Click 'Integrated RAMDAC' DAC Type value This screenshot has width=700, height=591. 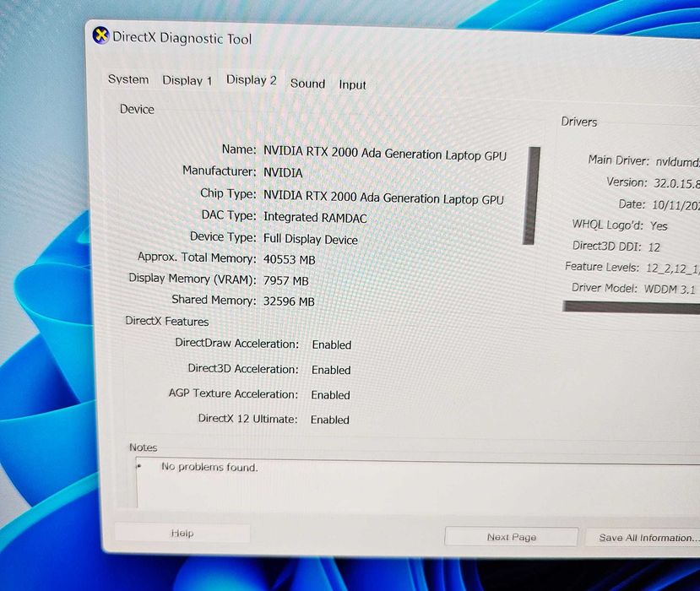(315, 217)
